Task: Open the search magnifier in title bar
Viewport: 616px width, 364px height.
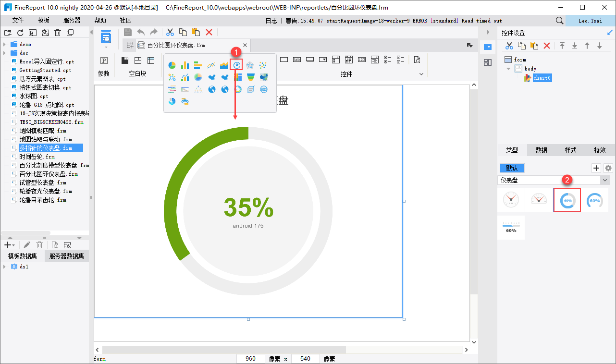Action: [559, 21]
